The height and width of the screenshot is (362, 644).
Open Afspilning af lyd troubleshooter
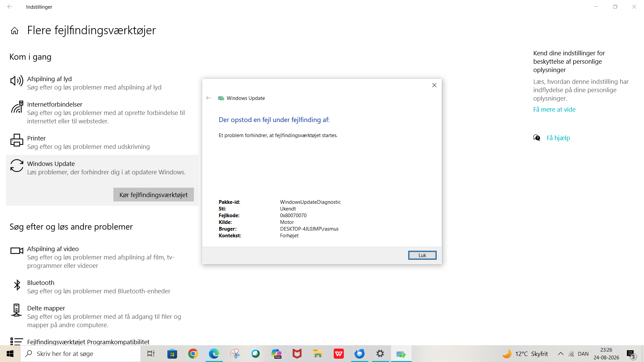(102, 83)
